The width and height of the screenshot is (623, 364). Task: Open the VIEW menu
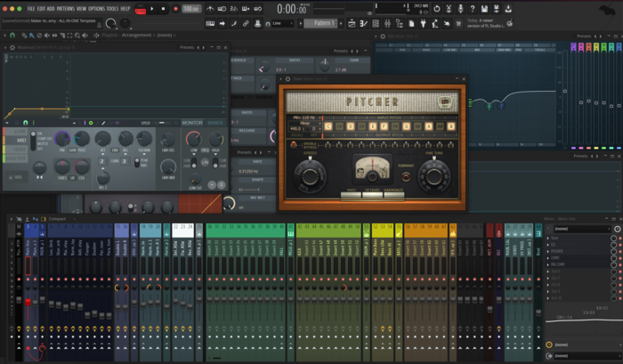81,9
